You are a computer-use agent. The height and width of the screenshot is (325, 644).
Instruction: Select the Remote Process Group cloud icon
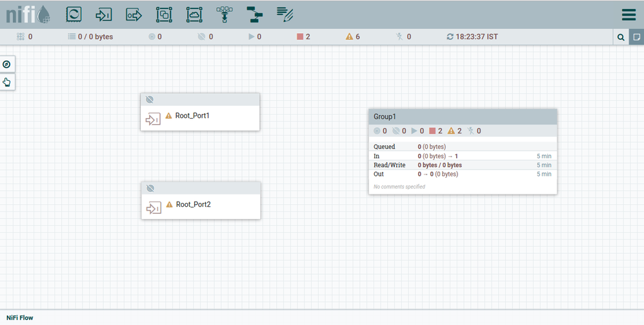pyautogui.click(x=194, y=14)
